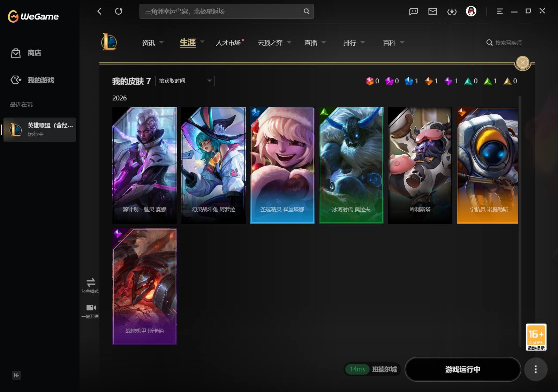The image size is (558, 392).
Task: Click the orange legendary gem counter icon
Action: (429, 81)
